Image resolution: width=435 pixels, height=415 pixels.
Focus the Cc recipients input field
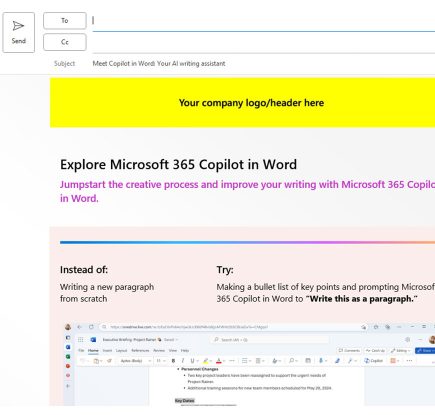coord(263,42)
